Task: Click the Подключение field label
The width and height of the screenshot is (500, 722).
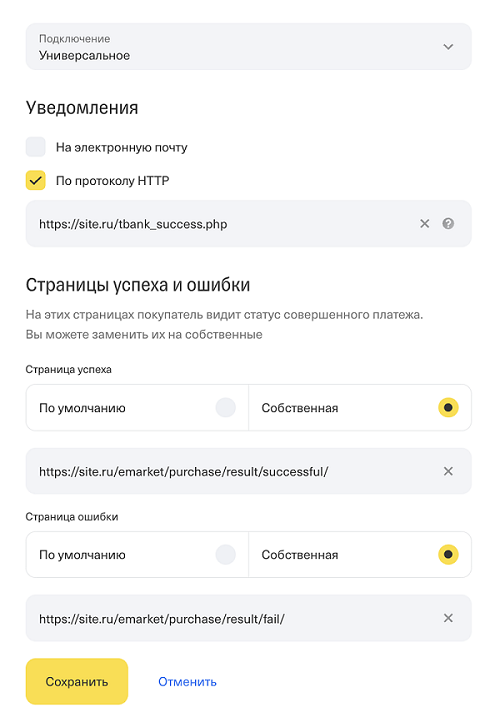Action: point(75,39)
